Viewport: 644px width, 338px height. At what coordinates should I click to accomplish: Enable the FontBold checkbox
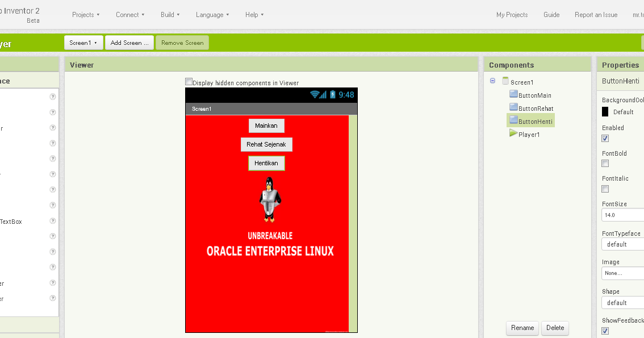[x=605, y=164]
